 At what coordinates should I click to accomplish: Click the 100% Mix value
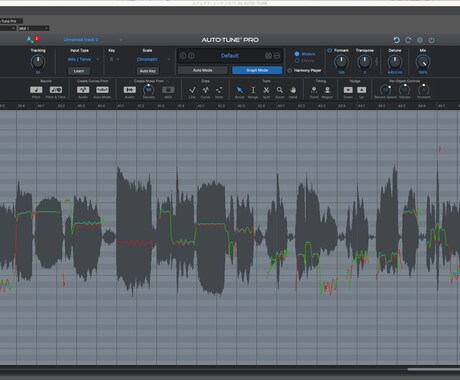click(423, 72)
